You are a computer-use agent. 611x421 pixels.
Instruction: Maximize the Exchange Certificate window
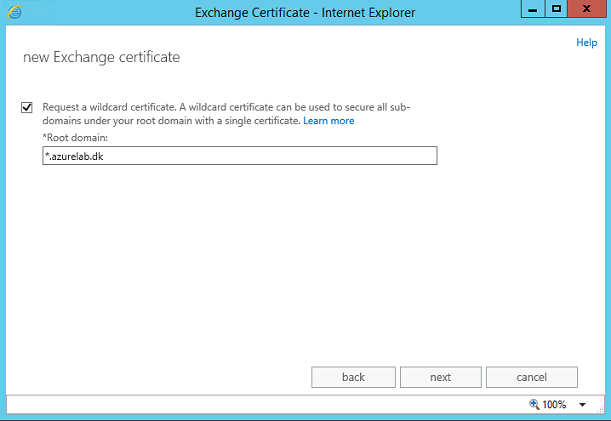click(556, 9)
